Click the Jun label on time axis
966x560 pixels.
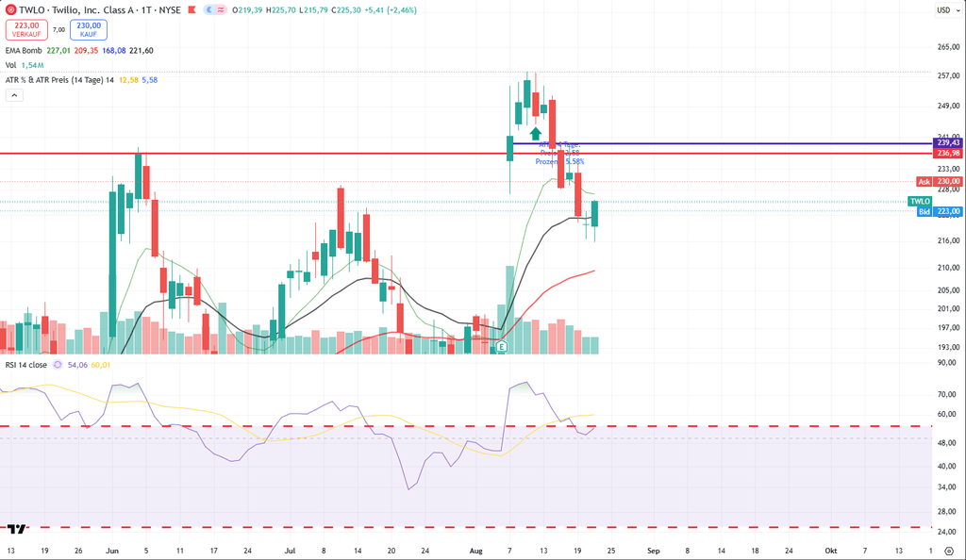112,551
